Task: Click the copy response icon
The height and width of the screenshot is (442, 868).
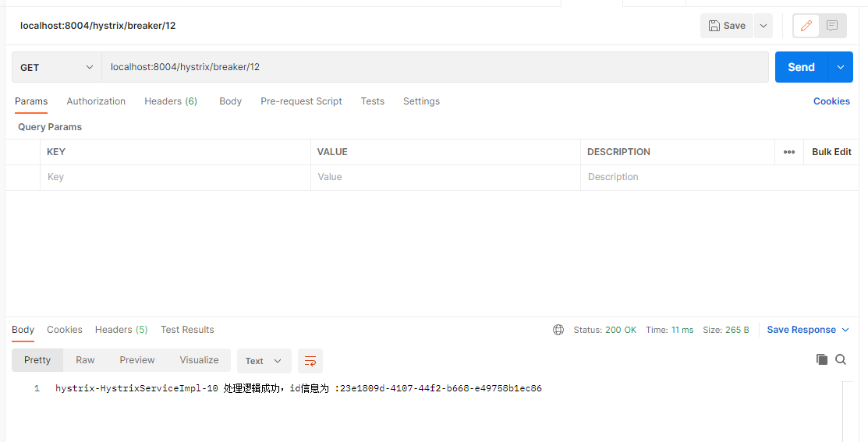Action: (x=821, y=359)
